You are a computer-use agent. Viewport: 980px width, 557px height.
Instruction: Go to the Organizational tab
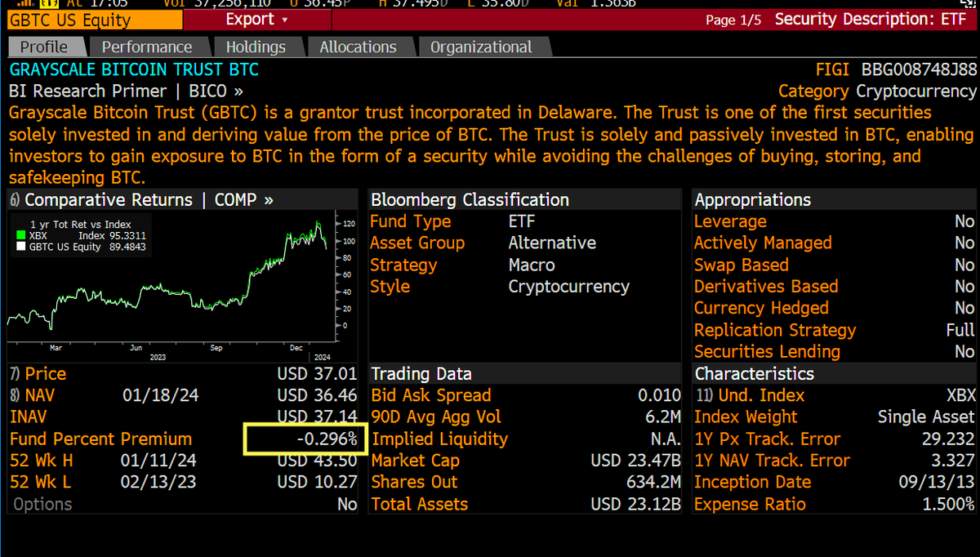[481, 47]
